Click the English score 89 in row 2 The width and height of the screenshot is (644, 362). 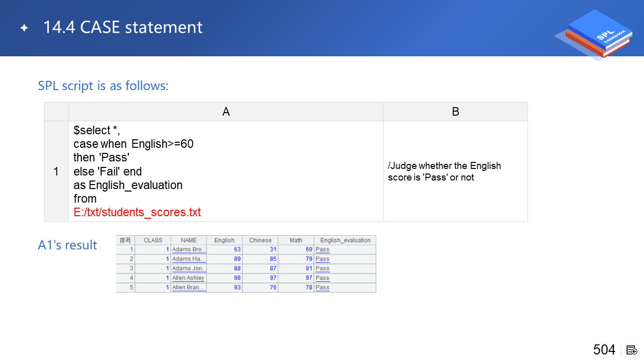237,259
